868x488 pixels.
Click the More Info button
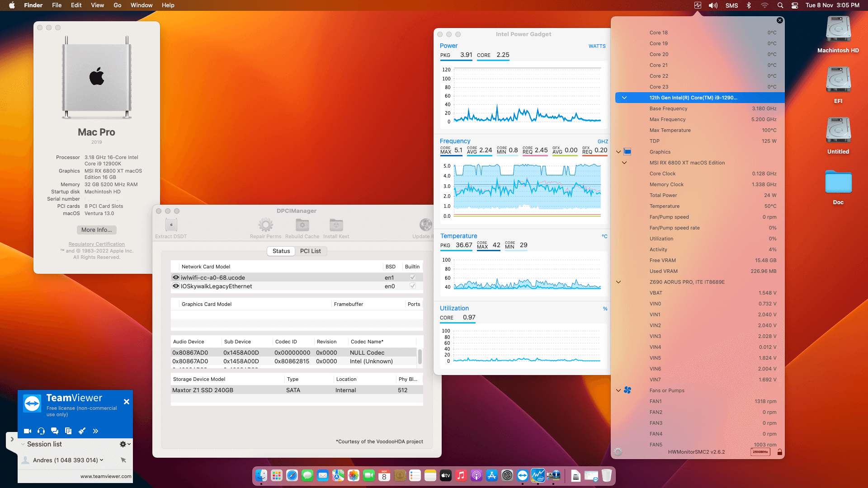click(96, 230)
